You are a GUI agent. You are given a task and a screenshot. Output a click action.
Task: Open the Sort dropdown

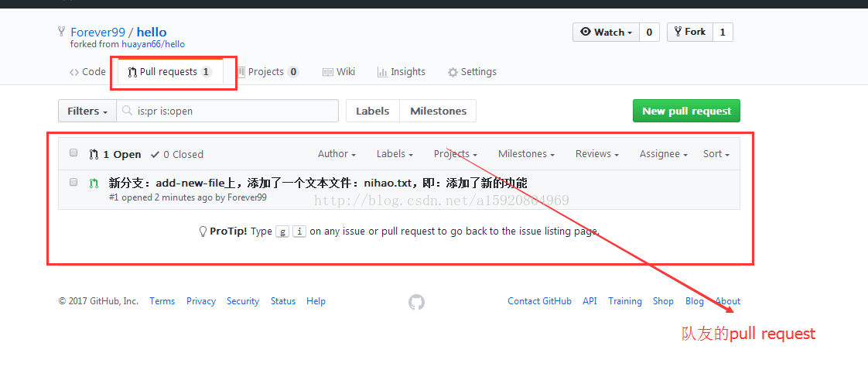coord(716,154)
